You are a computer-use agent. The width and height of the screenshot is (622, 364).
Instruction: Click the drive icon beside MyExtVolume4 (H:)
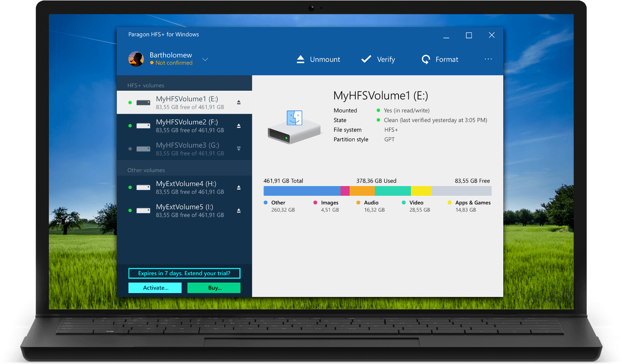coord(143,187)
